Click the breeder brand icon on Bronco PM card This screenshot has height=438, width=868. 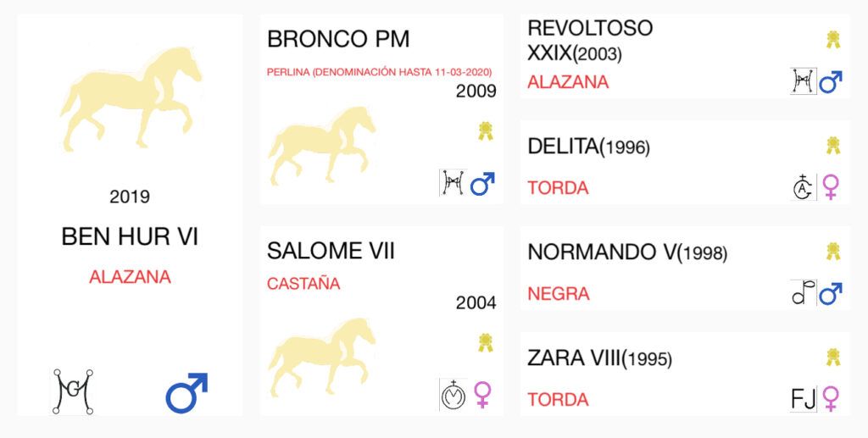point(453,183)
